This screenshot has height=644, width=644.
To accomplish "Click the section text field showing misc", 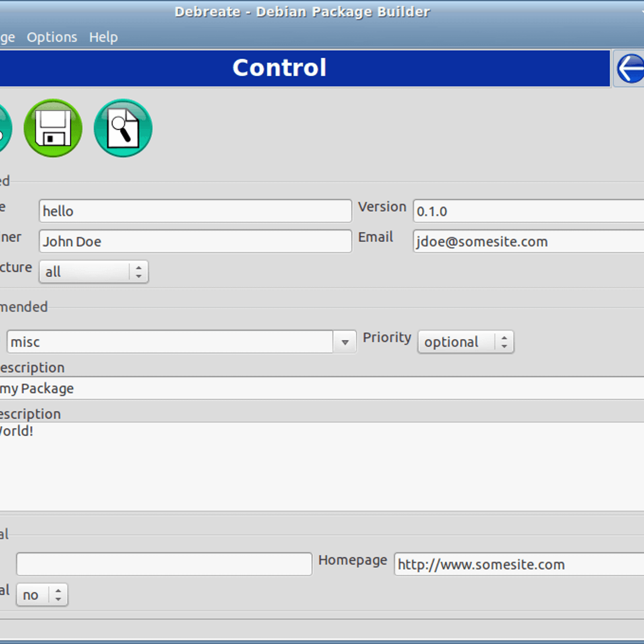I will coord(170,342).
